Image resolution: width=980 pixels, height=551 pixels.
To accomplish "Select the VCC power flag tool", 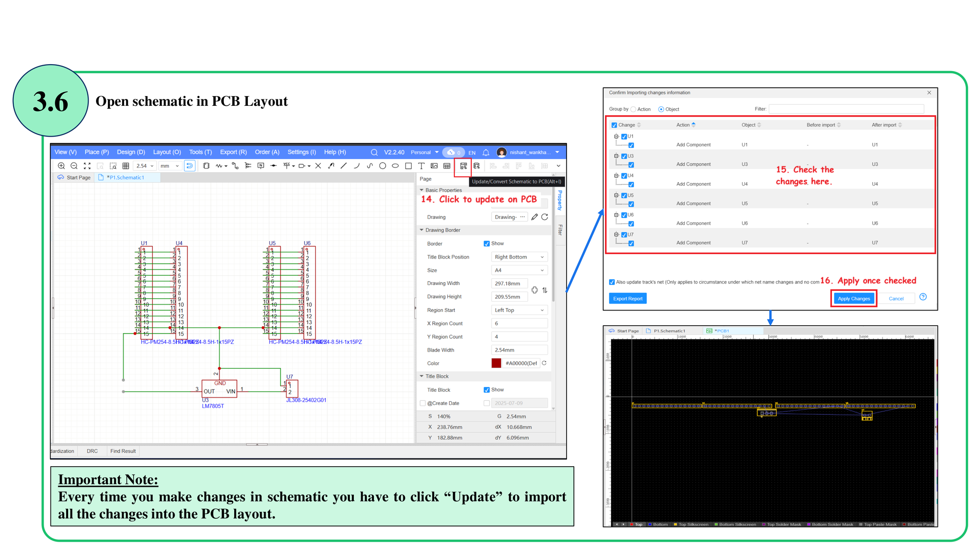I will point(287,166).
